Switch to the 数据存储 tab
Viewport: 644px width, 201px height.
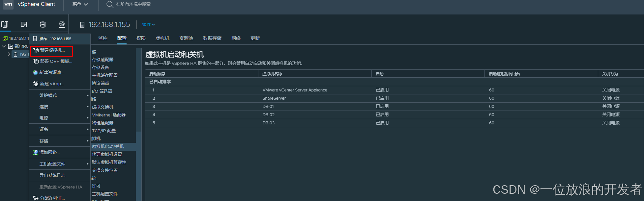[212, 38]
